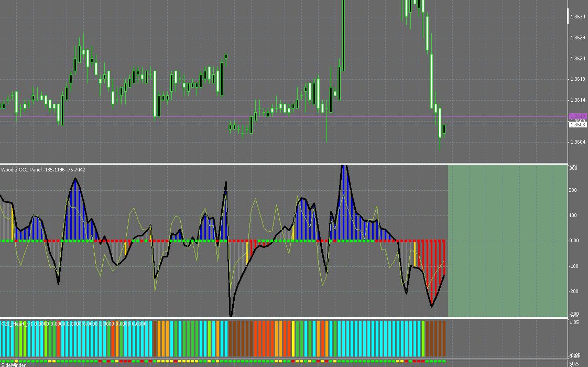Viewport: 588px width, 367px height.
Task: Click the 200 level on CCI scale
Action: click(x=573, y=191)
